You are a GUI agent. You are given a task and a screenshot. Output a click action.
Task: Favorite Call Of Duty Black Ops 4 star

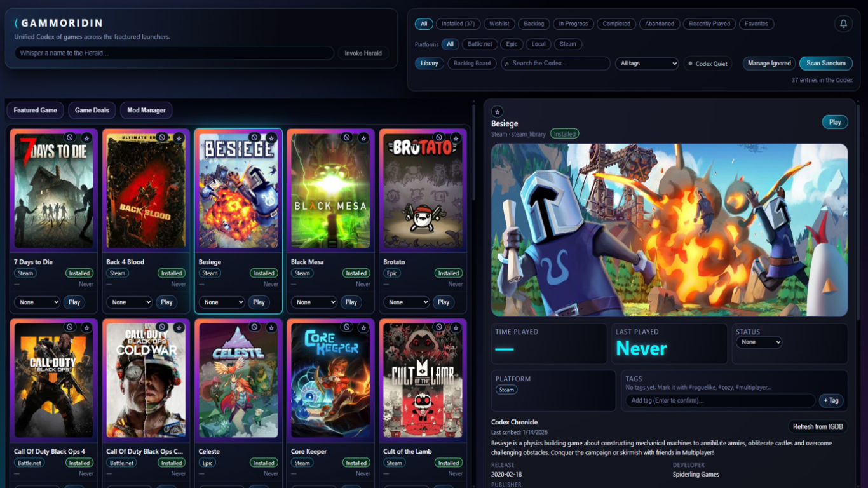(87, 328)
